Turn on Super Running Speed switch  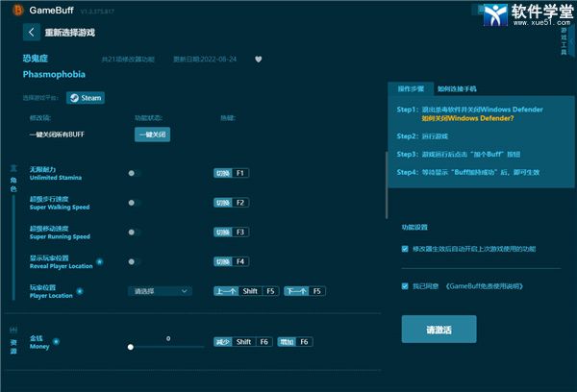click(134, 232)
